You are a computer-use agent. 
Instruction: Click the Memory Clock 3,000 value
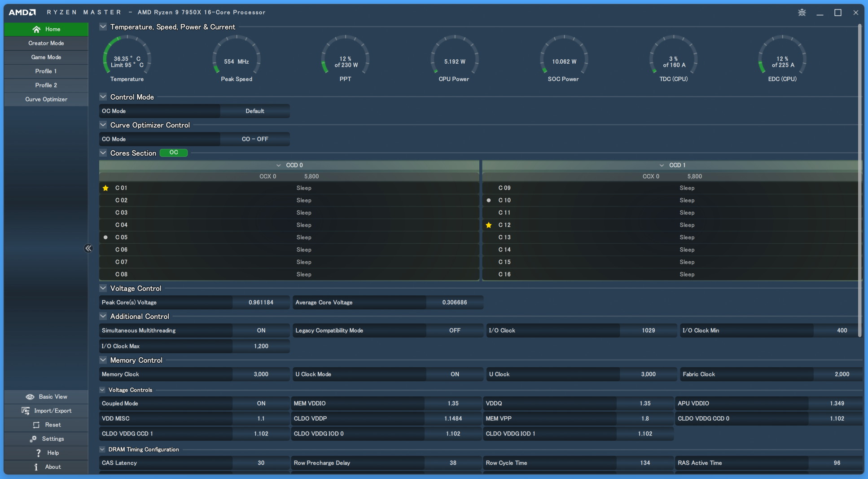(261, 374)
